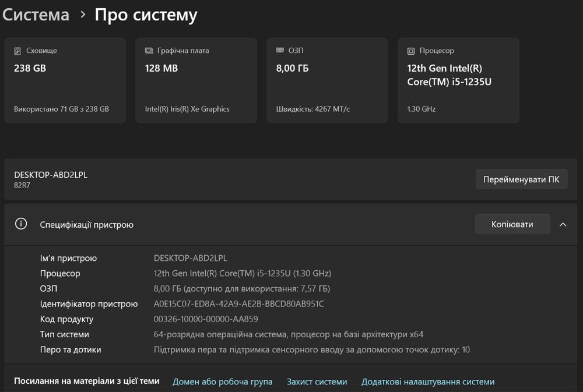Click the graphics card icon next to Графічна плата
583x392 pixels.
point(149,51)
